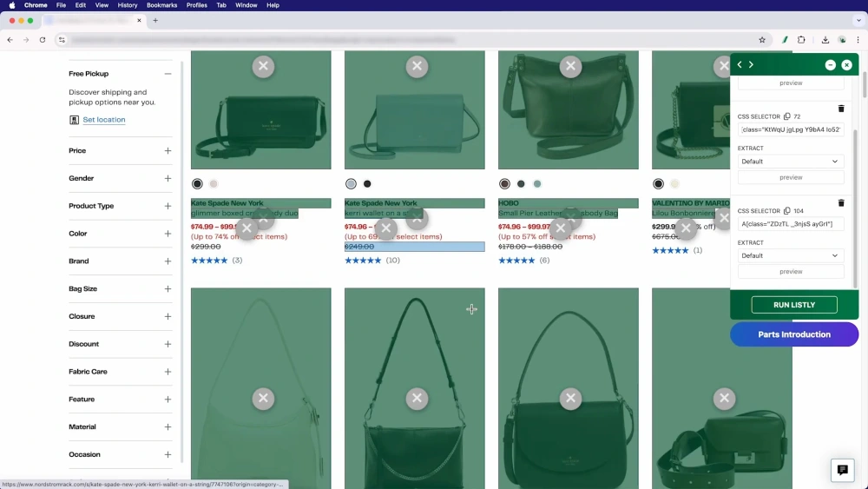This screenshot has height=489, width=868.
Task: Open the Edit menu
Action: 80,5
